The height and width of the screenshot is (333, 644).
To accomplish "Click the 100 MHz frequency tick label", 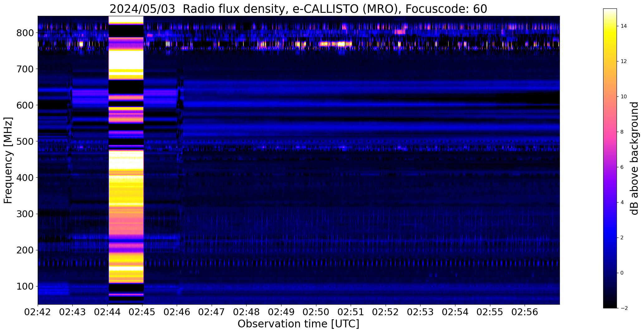I will pos(25,286).
